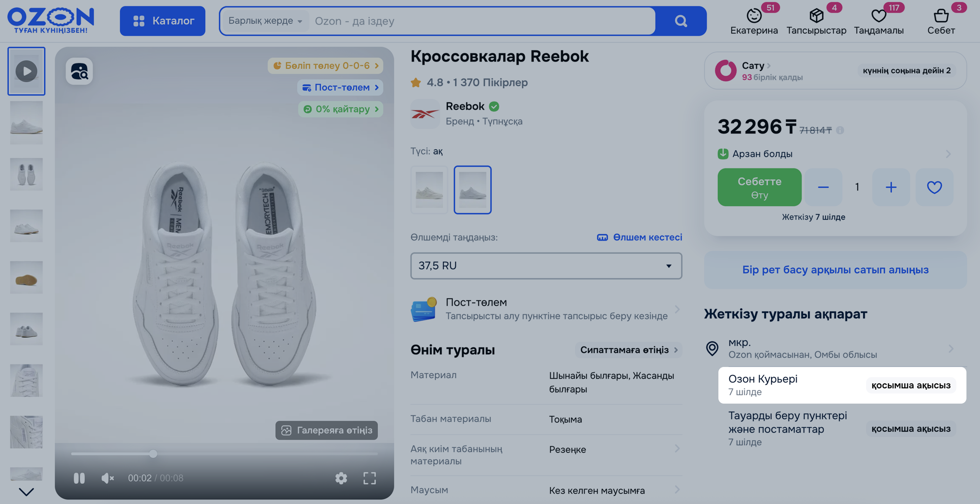Viewport: 980px width, 504px height.
Task: Select the brown sole shoe thumbnail
Action: (26, 277)
